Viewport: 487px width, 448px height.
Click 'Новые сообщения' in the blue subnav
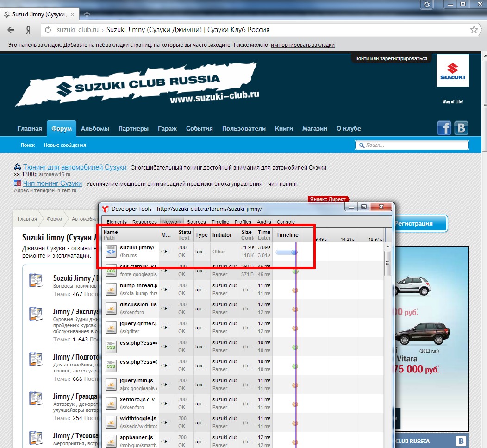pyautogui.click(x=65, y=145)
